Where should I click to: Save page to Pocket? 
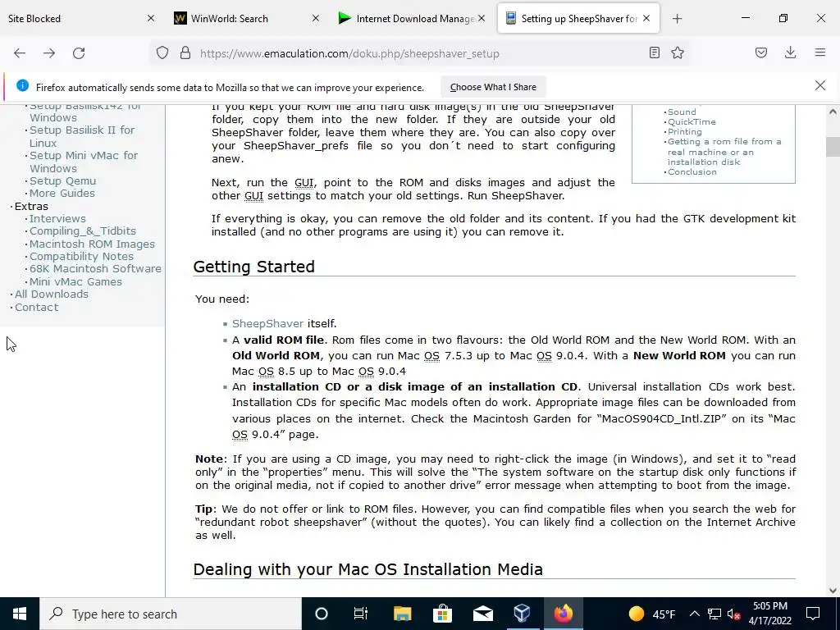[x=760, y=52]
